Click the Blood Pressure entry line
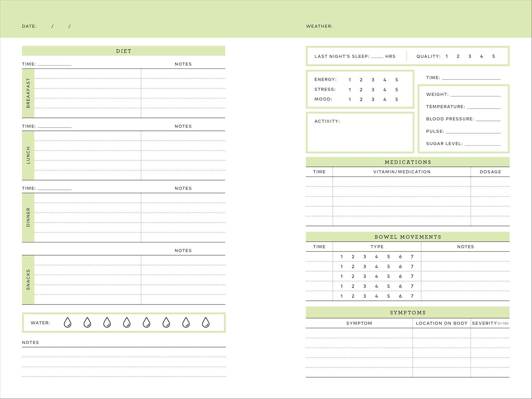This screenshot has width=532, height=399. (488, 120)
